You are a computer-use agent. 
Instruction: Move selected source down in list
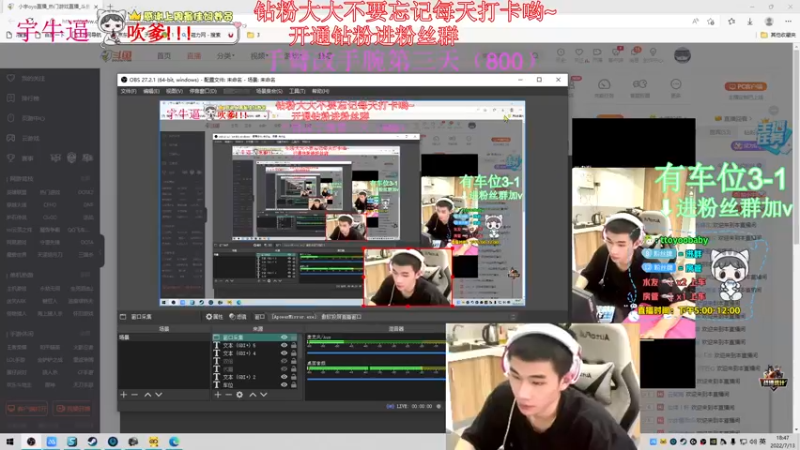point(264,394)
